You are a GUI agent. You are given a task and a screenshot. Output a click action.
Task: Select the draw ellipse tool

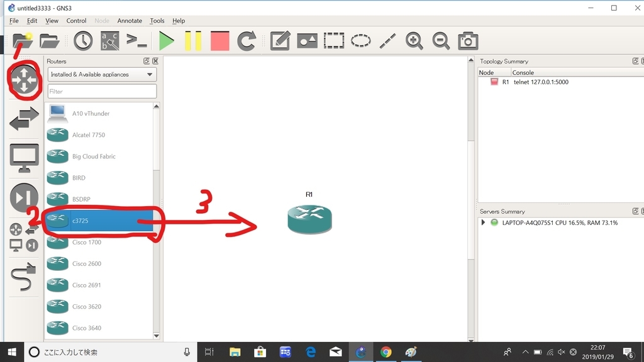coord(360,41)
